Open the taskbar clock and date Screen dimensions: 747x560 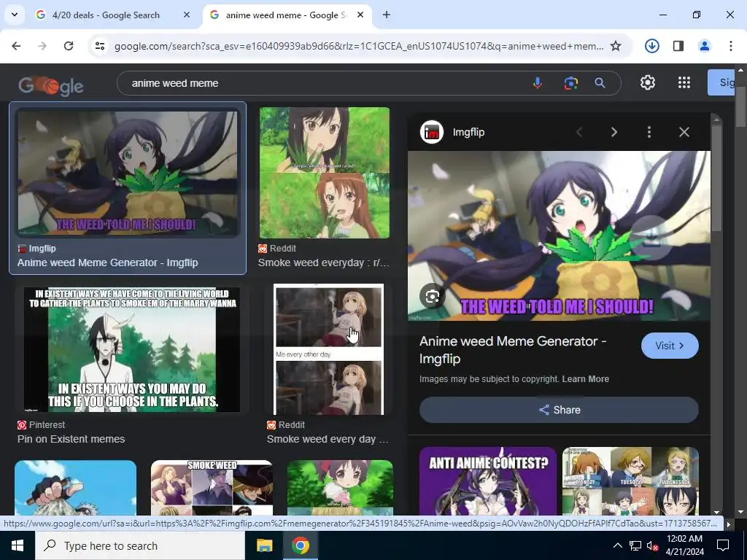point(684,545)
